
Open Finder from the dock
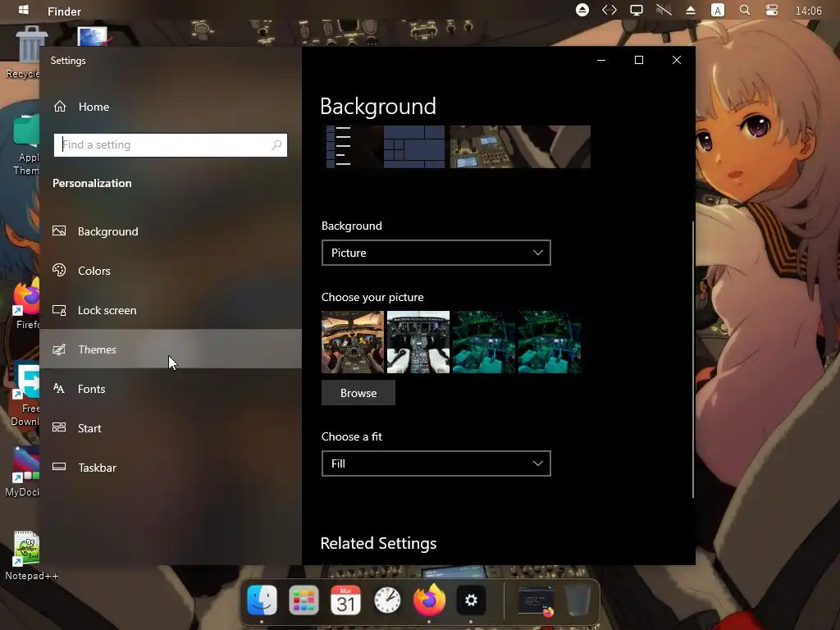(262, 600)
